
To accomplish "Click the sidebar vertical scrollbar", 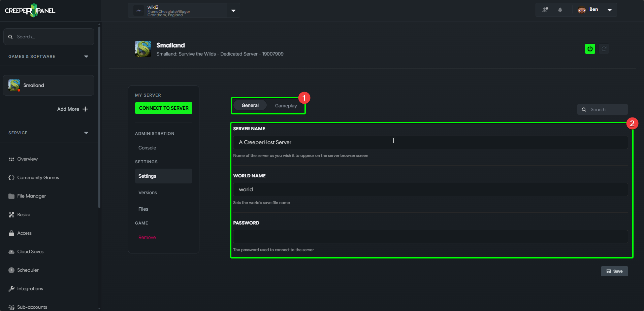I will tap(99, 117).
